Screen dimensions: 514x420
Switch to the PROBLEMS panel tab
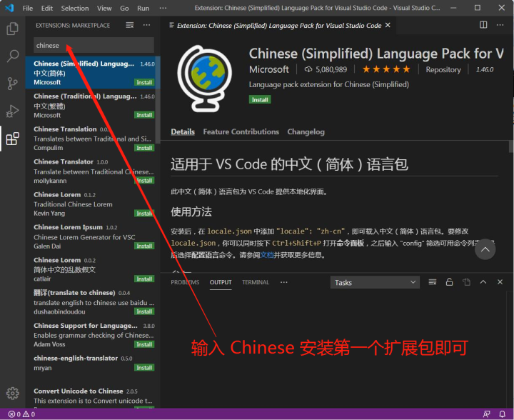(x=185, y=282)
